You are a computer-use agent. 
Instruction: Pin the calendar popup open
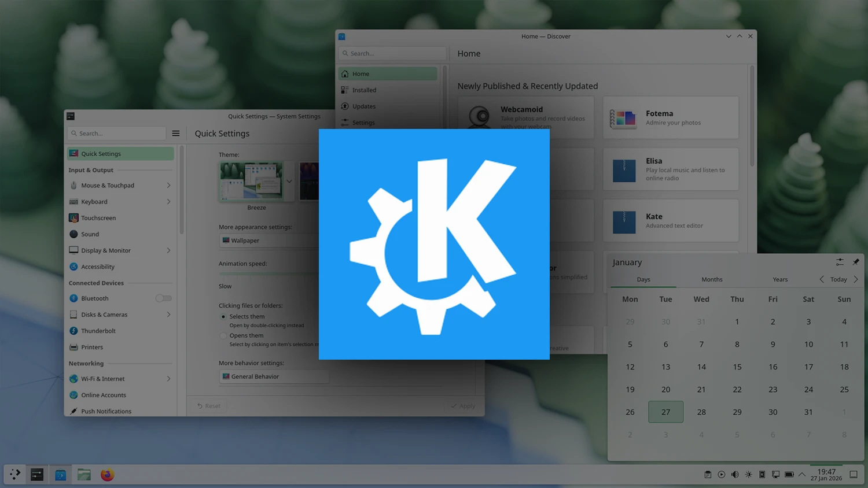(x=855, y=262)
